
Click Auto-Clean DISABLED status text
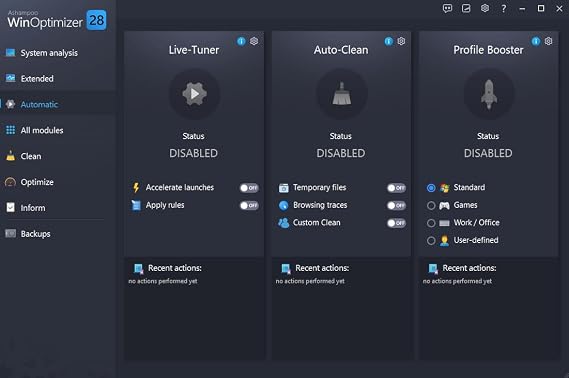coord(341,153)
